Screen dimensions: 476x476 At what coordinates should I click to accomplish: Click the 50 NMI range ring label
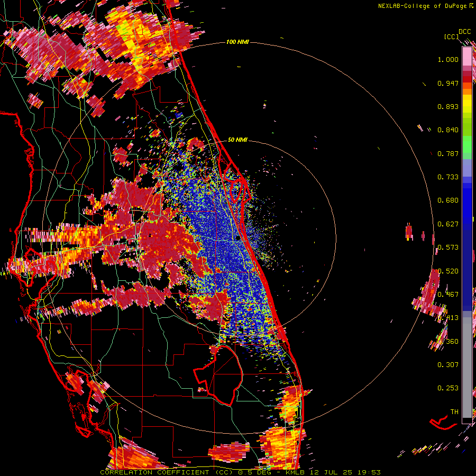(237, 140)
